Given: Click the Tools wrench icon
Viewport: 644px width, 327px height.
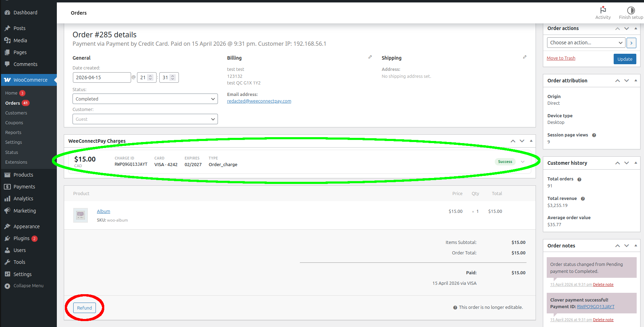Looking at the screenshot, I should [x=7, y=262].
